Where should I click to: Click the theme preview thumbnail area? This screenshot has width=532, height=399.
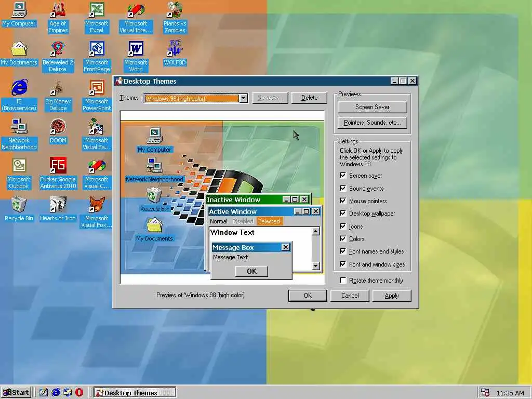click(x=222, y=197)
